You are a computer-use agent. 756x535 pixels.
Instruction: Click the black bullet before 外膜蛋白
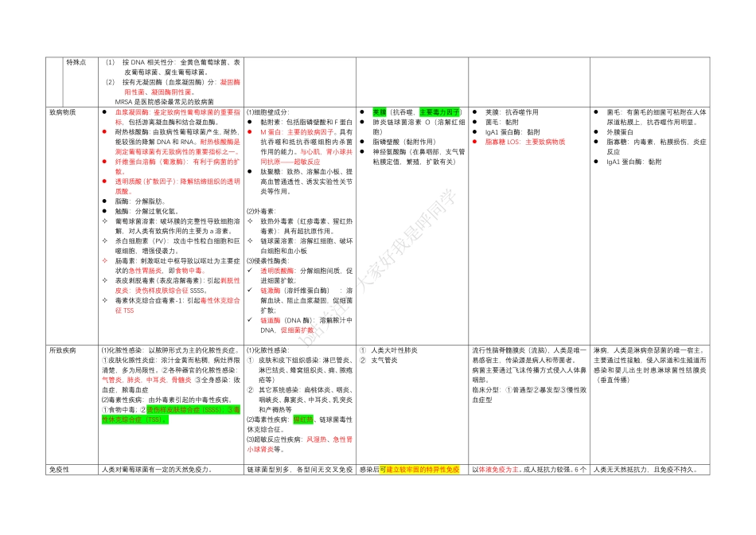click(596, 131)
